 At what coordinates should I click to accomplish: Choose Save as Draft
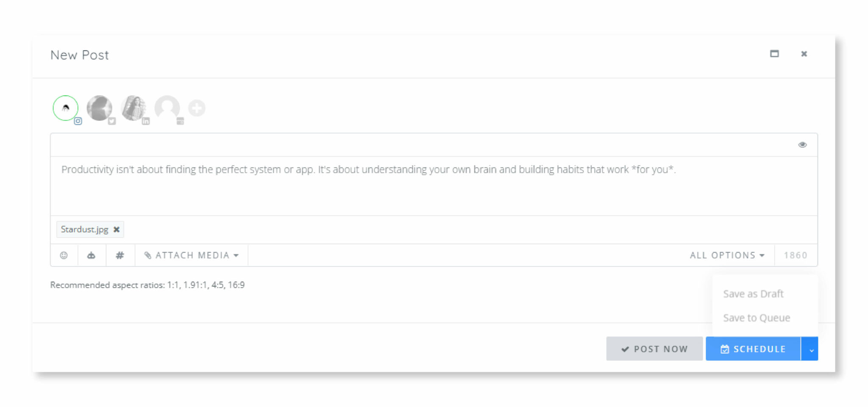point(753,294)
